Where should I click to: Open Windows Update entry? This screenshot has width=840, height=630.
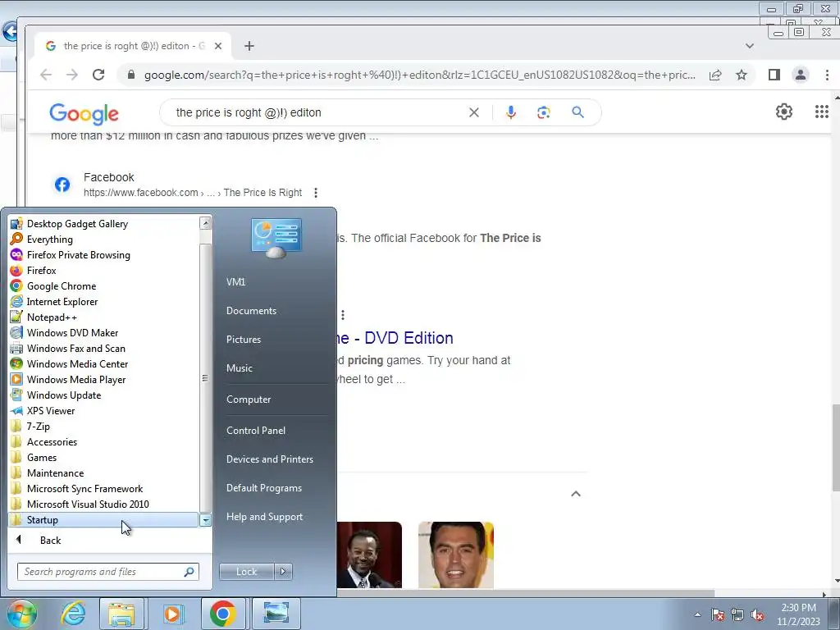104,395
